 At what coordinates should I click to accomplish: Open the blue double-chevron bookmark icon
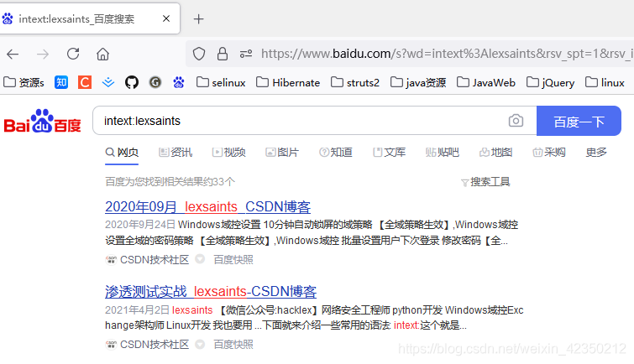pos(108,82)
